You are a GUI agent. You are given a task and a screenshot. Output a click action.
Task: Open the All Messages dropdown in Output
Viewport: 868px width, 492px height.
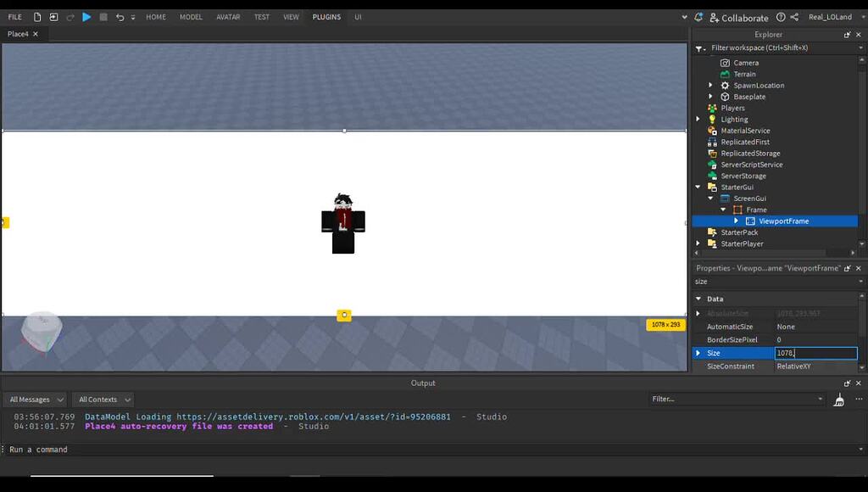[36, 399]
